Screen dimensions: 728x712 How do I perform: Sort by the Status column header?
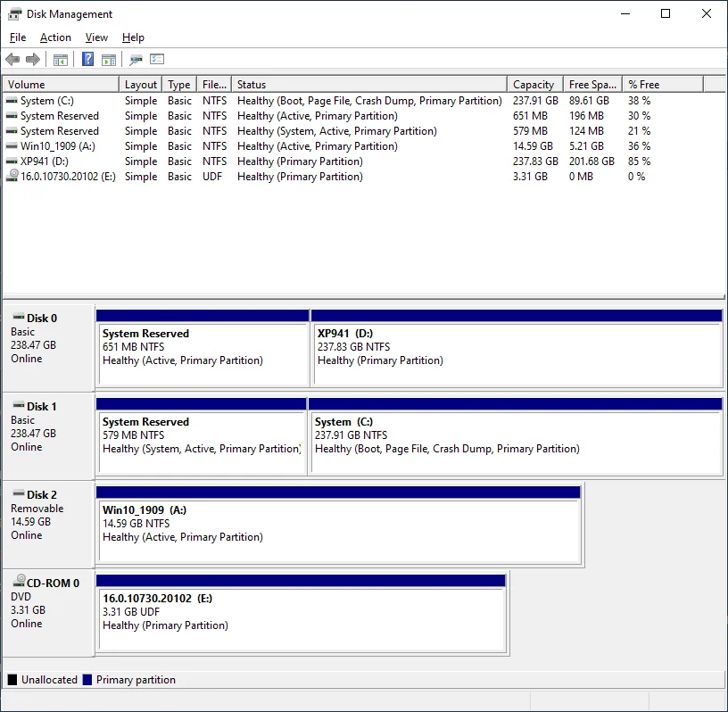[x=369, y=85]
